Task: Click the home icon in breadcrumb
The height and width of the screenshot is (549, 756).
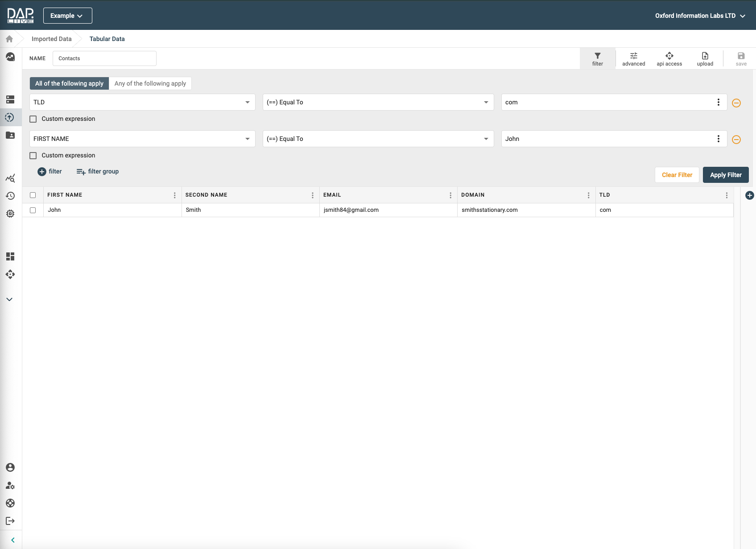Action: 9,39
